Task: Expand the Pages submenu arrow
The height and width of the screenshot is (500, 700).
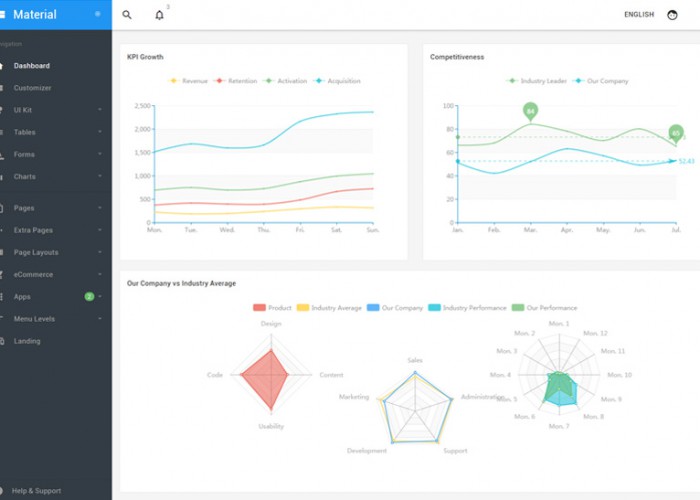Action: click(100, 208)
